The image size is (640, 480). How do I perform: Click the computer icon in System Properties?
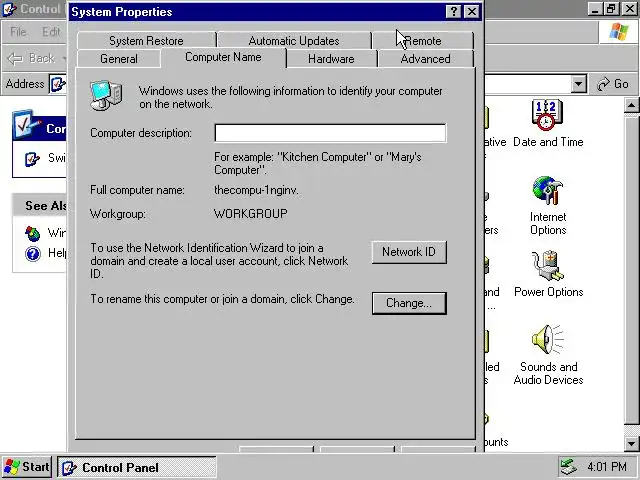(x=106, y=96)
